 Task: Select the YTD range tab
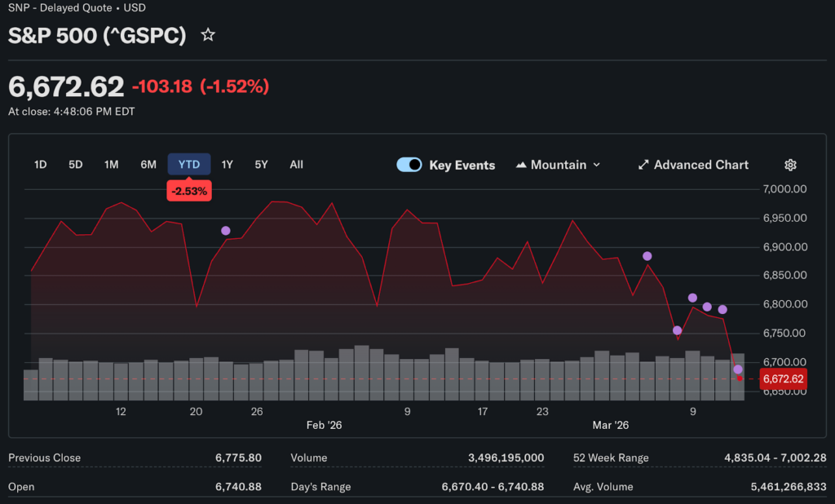pos(189,165)
